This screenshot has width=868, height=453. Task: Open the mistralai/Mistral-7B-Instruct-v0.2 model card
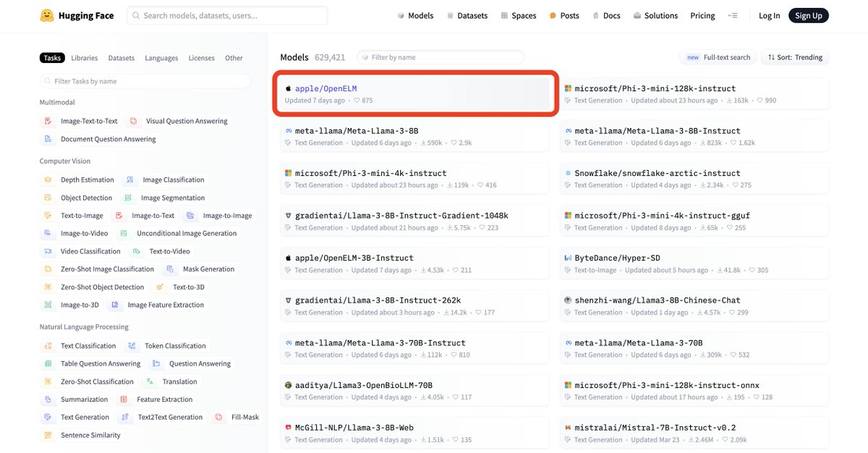click(x=694, y=433)
